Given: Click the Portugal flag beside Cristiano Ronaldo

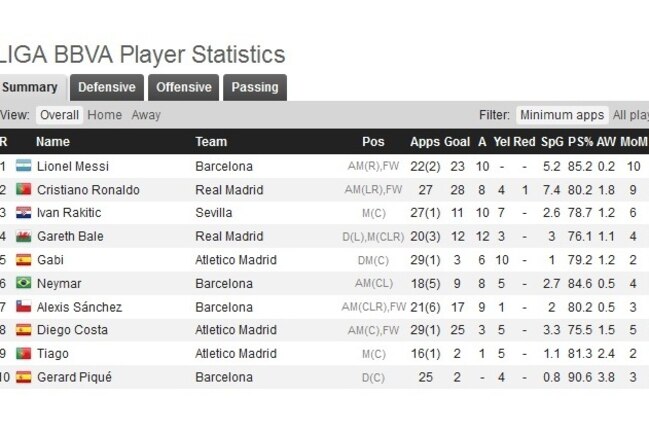Looking at the screenshot, I should [24, 189].
